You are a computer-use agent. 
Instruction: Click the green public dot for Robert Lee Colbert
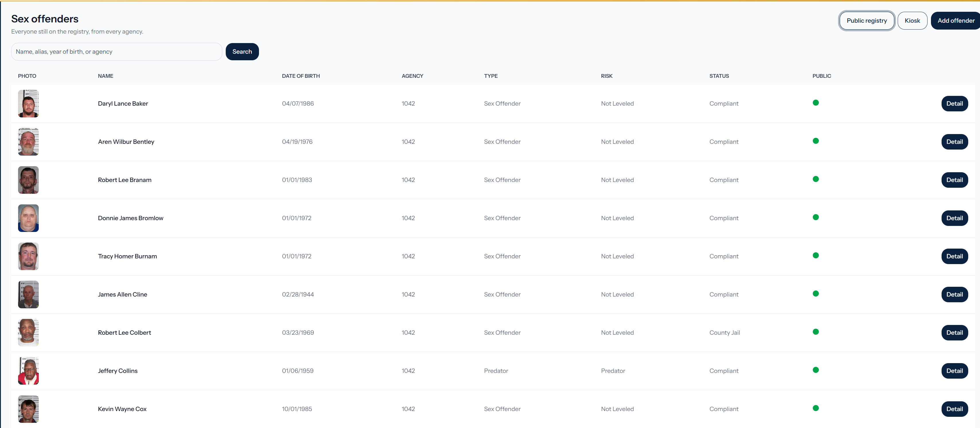[815, 332]
